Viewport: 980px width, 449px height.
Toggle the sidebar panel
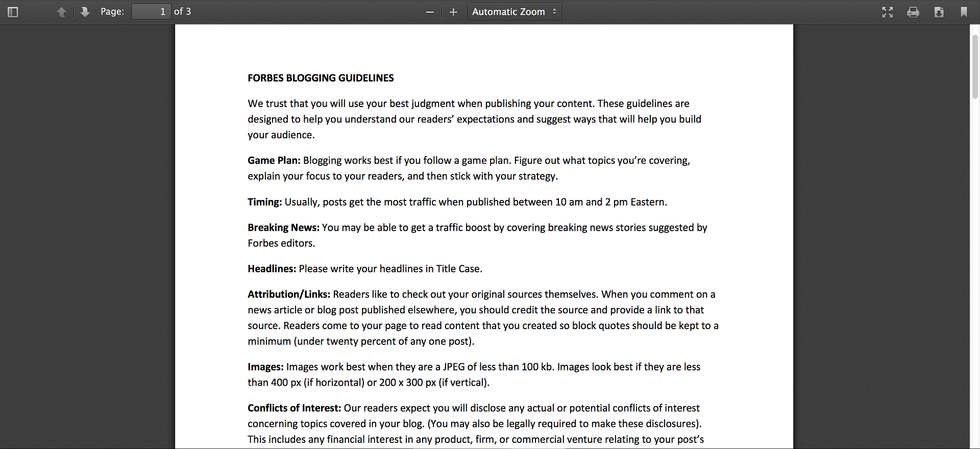tap(13, 12)
